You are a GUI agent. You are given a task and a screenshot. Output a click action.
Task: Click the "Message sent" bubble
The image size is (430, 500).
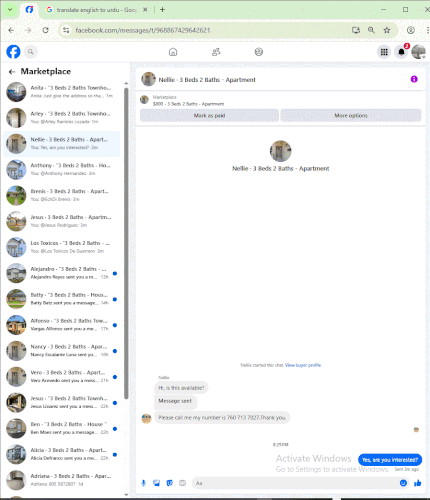pyautogui.click(x=175, y=401)
